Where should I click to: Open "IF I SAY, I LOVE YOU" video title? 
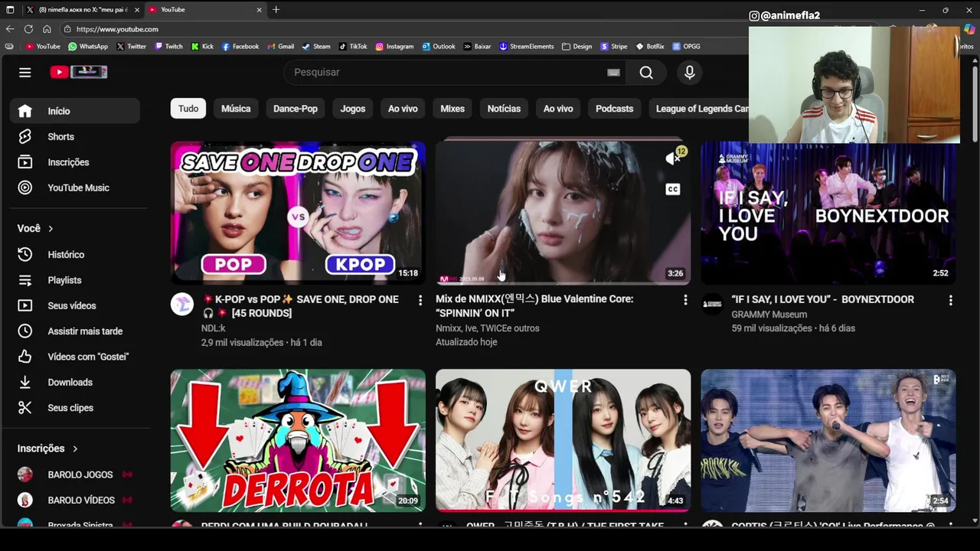(822, 299)
